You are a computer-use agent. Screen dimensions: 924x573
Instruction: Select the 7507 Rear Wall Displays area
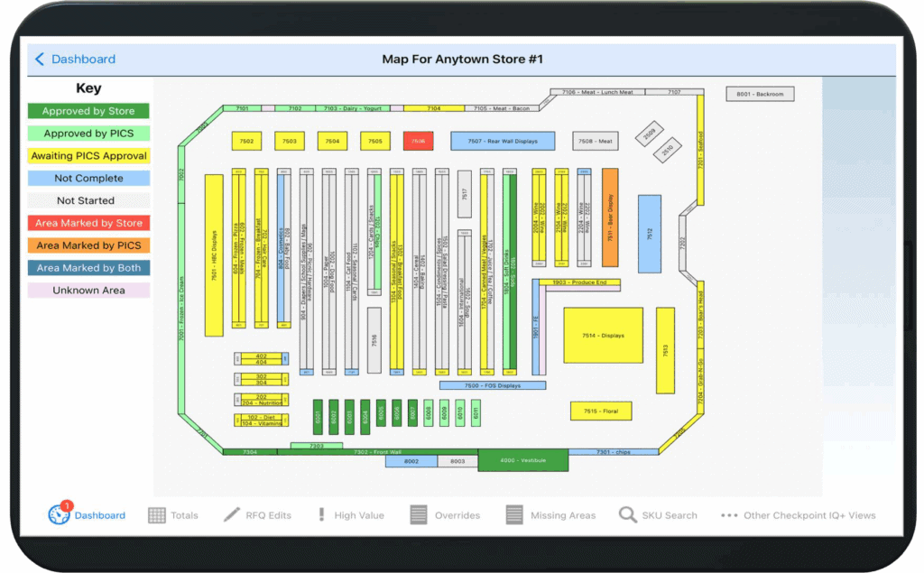click(x=503, y=141)
